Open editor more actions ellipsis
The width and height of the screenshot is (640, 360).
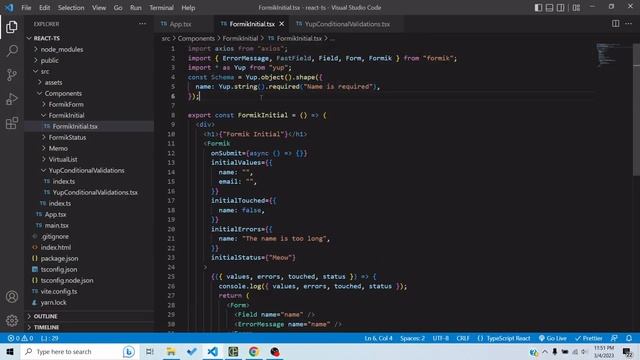pyautogui.click(x=629, y=24)
